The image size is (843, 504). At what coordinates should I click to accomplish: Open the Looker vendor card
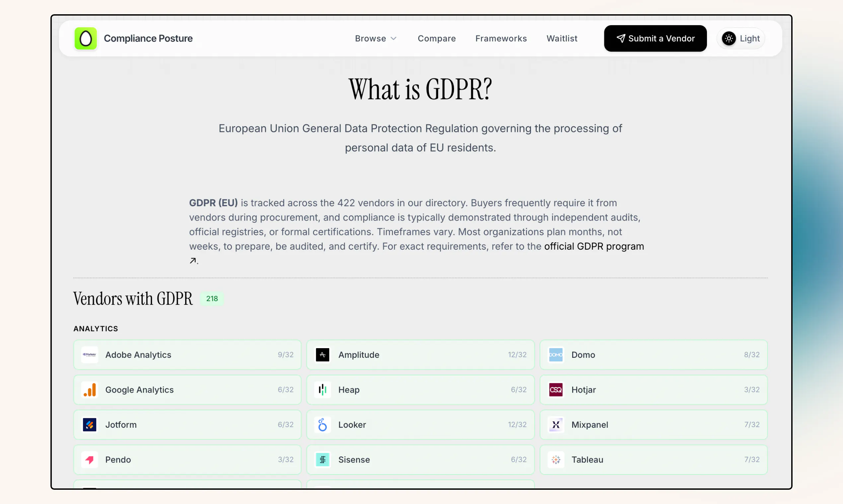(x=420, y=424)
